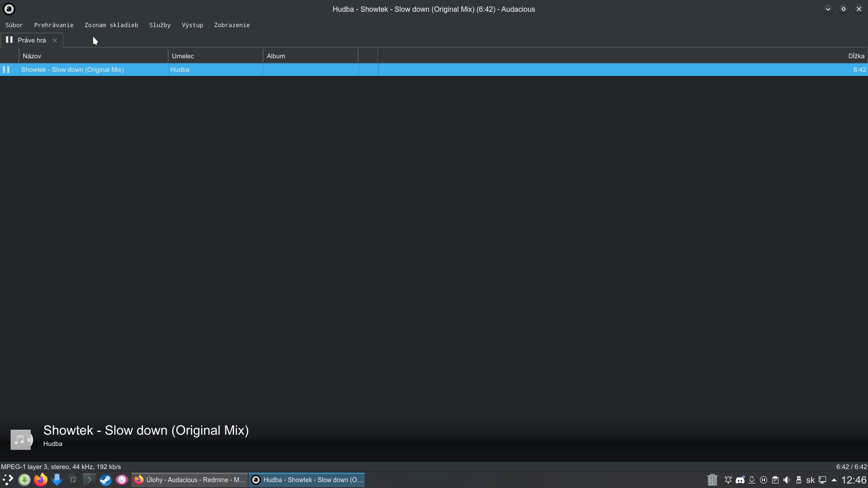
Task: Open the pink round app in taskbar
Action: pos(122,480)
